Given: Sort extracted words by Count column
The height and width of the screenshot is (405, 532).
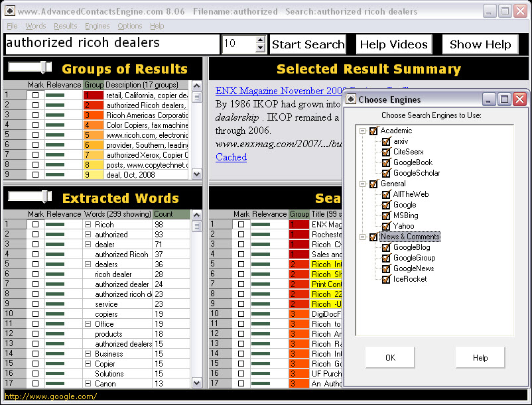Looking at the screenshot, I should click(171, 214).
